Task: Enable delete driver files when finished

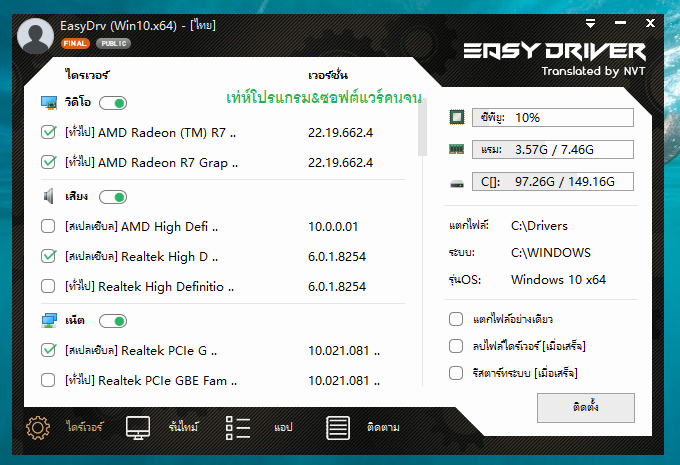Action: click(456, 346)
